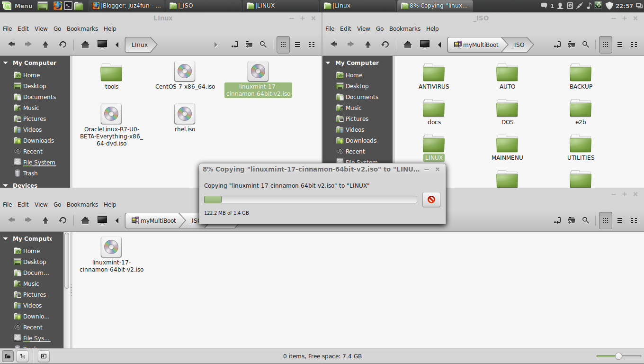Click path bar left arrow in bottom window
The image size is (644, 364).
pos(117,220)
